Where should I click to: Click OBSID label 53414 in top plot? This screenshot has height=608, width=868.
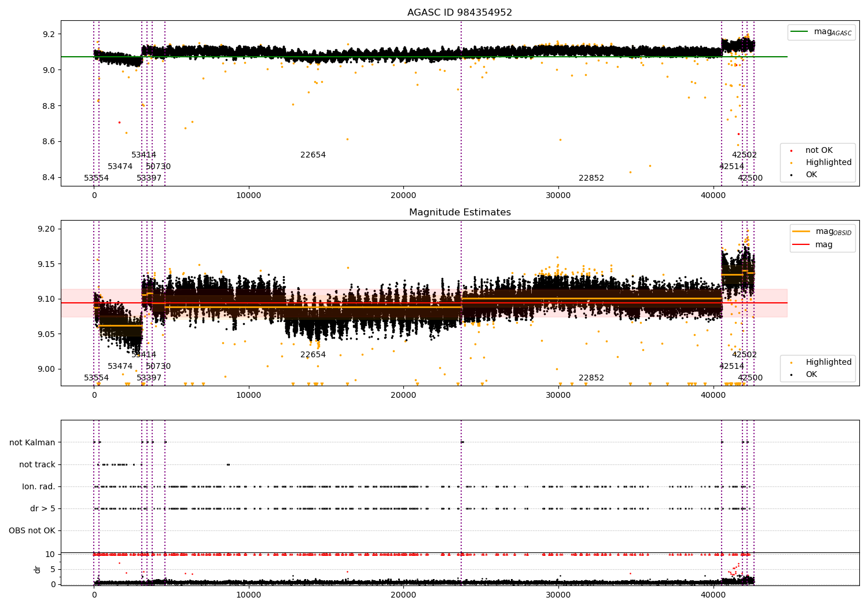pos(144,155)
